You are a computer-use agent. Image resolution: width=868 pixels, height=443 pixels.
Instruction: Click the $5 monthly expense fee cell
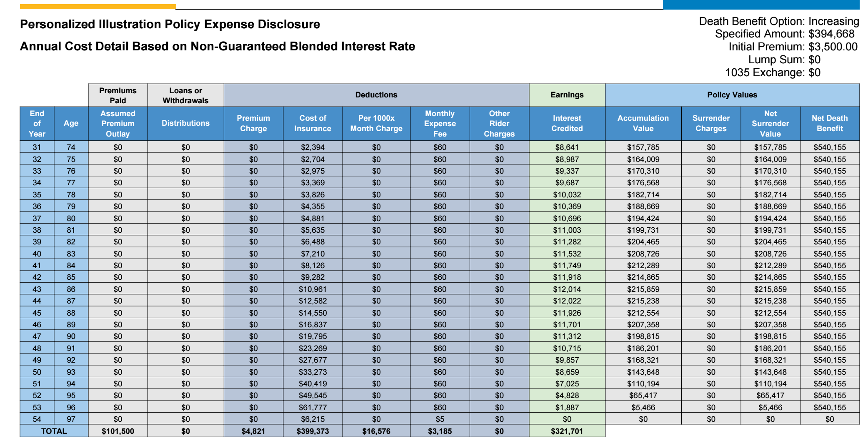[440, 419]
